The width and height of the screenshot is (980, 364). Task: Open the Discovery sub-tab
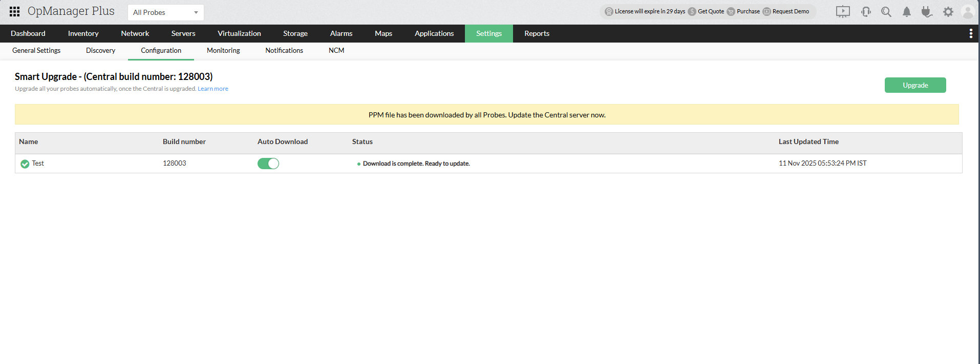click(100, 50)
